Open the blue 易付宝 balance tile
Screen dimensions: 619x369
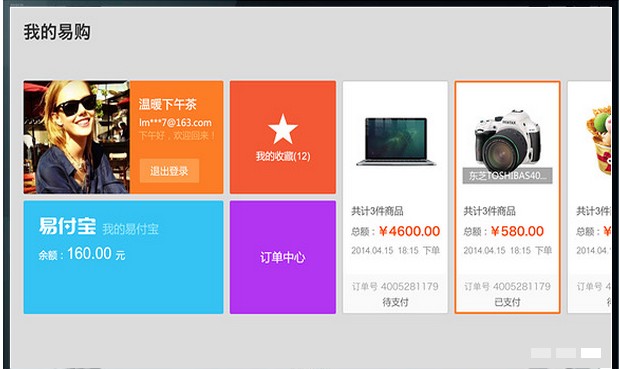(124, 257)
